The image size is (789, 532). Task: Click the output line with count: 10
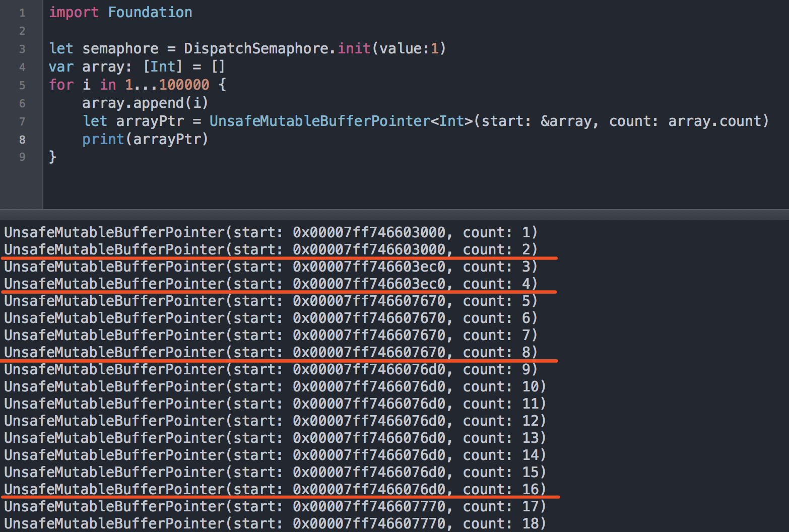(275, 386)
